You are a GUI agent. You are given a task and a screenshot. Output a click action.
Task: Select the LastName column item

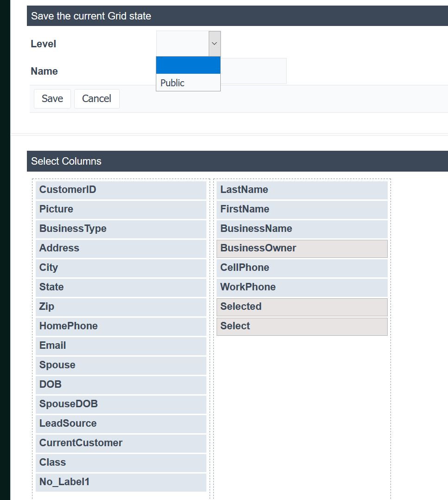click(302, 190)
